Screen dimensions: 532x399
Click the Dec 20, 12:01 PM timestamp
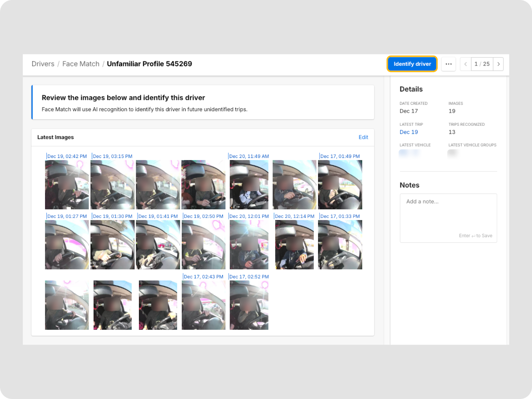pyautogui.click(x=249, y=216)
